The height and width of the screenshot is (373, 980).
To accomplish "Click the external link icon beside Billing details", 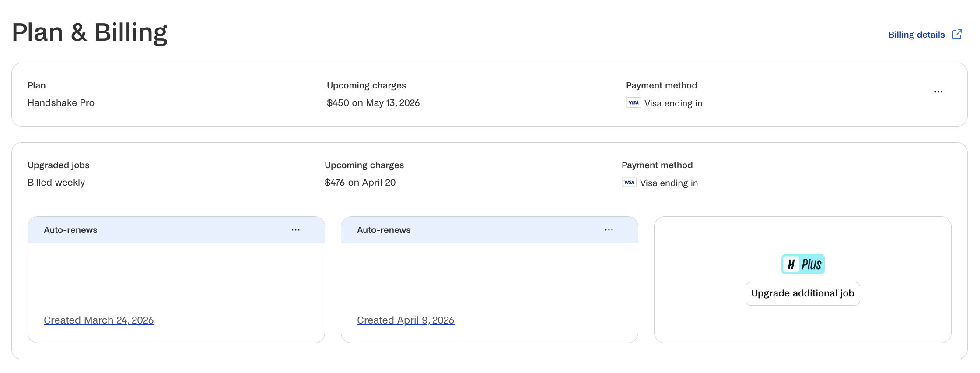I will point(957,34).
